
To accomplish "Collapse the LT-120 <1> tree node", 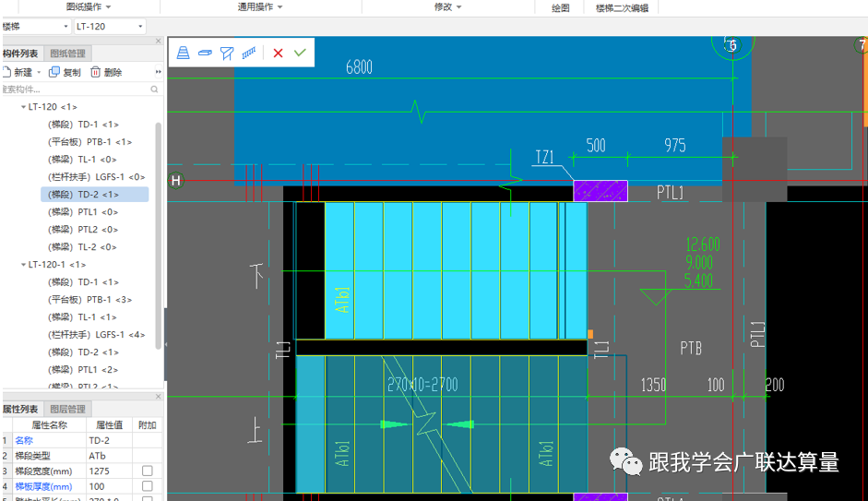I will [x=23, y=107].
